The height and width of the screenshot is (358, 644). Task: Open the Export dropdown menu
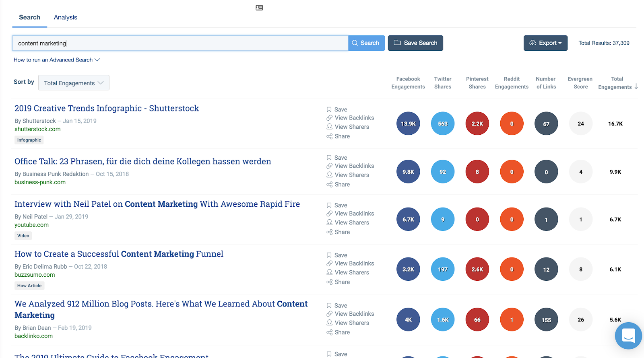(x=545, y=43)
